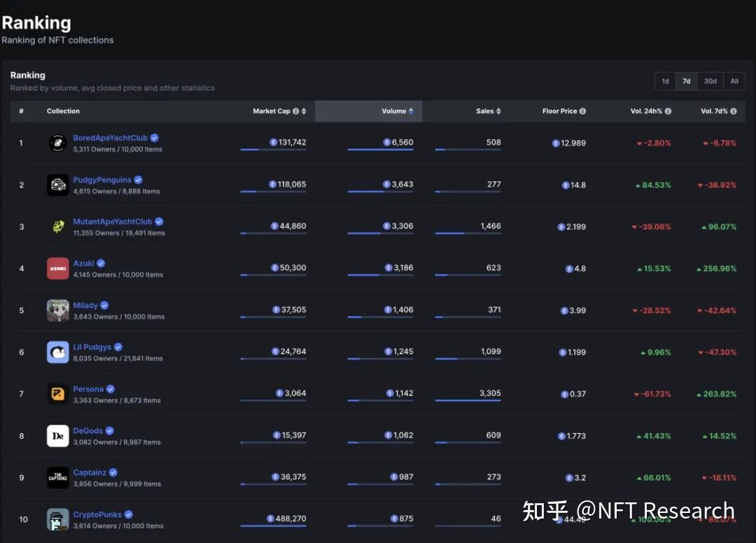Viewport: 756px width, 543px height.
Task: Open the Milady collection link
Action: (x=85, y=305)
